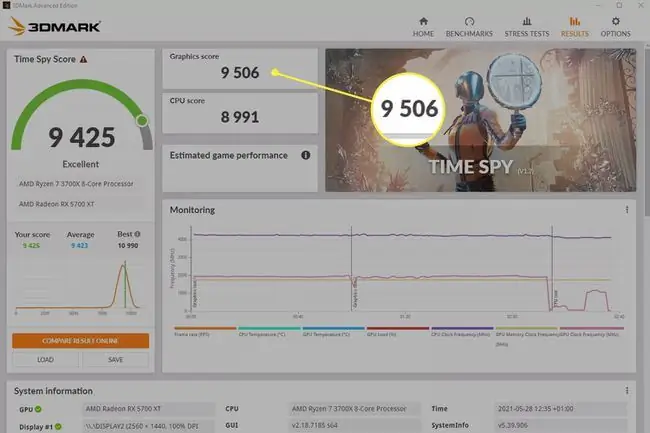Click the warning triangle beside Time Spy Score

pos(83,59)
